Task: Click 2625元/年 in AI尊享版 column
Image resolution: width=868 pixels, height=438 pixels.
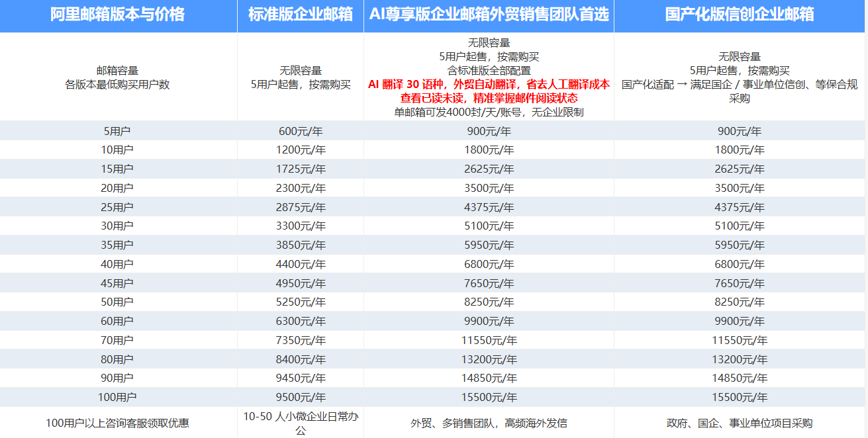Action: point(489,169)
